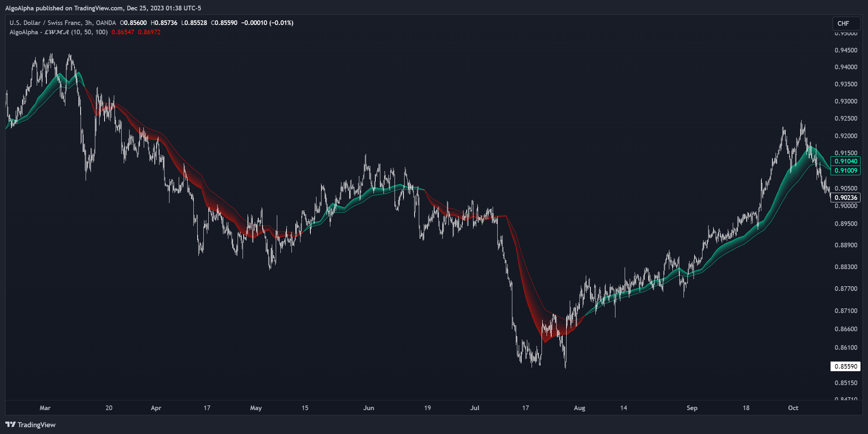Click the open value O0.85600 in header
The width and height of the screenshot is (868, 434).
point(133,22)
